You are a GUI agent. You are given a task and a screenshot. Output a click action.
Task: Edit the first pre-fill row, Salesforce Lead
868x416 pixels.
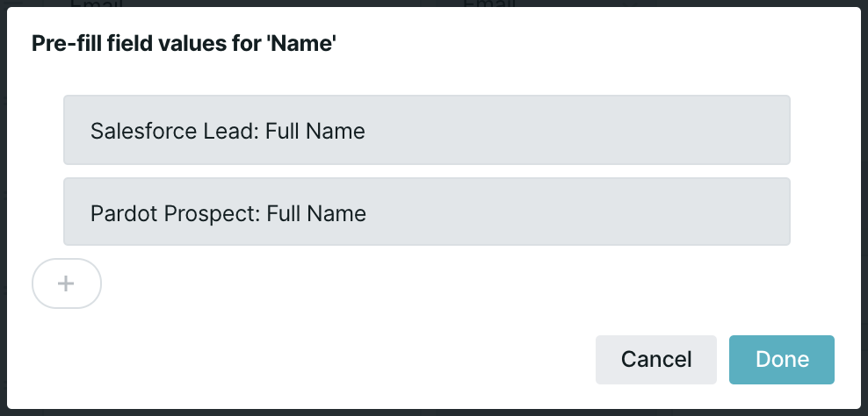click(426, 131)
